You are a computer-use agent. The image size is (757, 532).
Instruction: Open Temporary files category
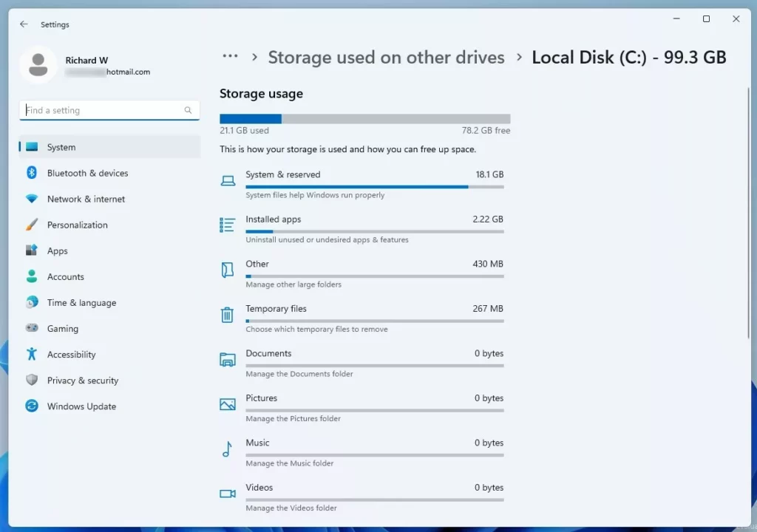[x=362, y=318]
